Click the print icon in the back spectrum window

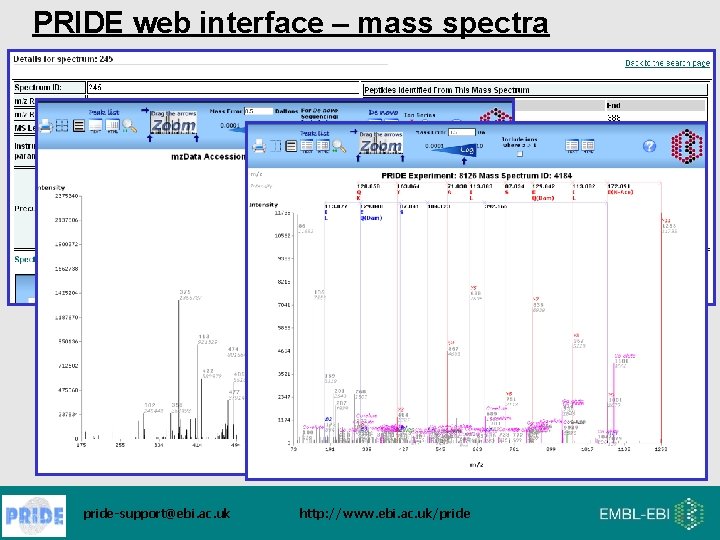(45, 125)
